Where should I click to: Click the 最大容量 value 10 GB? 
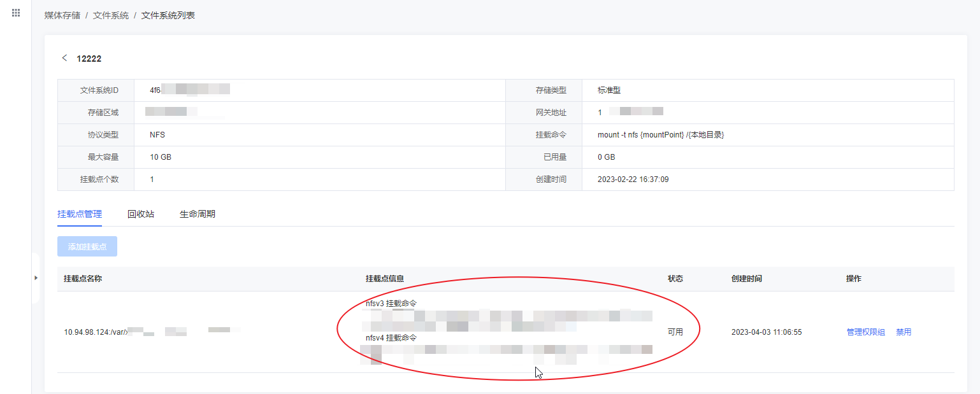[x=161, y=157]
